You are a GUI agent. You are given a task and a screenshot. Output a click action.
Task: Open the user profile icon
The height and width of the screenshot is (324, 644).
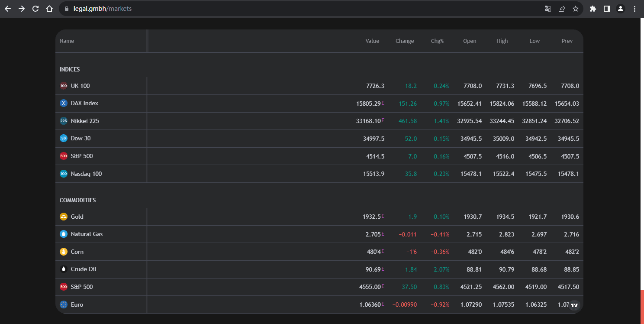(x=621, y=9)
